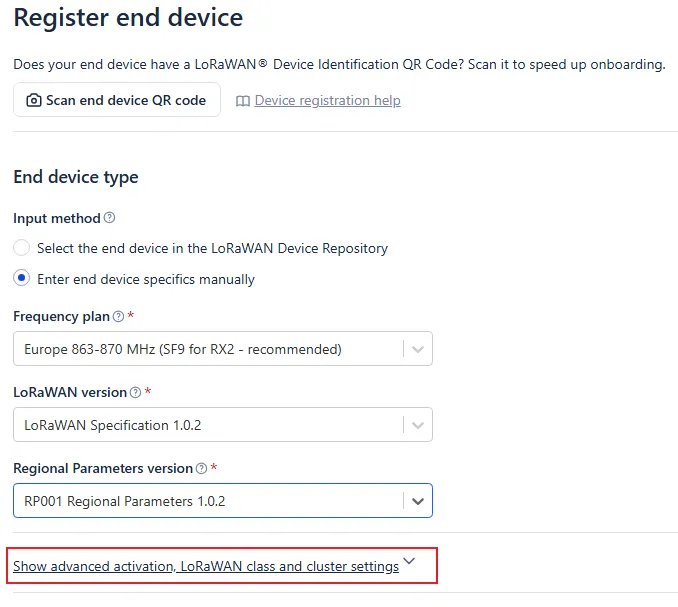Open the Frequency plan dropdown arrow
Image resolution: width=678 pixels, height=607 pixels.
(418, 349)
